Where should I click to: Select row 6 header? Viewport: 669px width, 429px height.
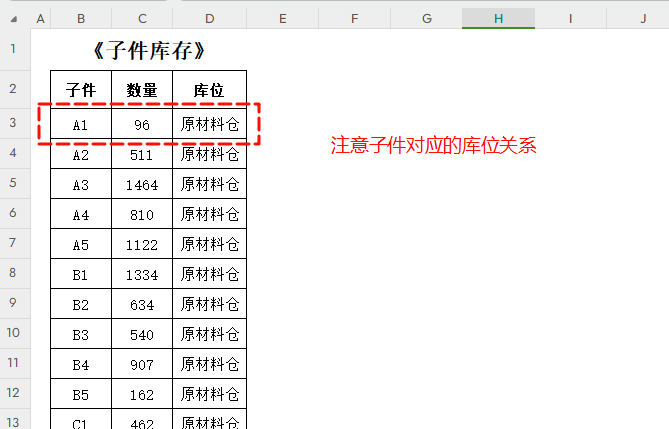point(13,213)
